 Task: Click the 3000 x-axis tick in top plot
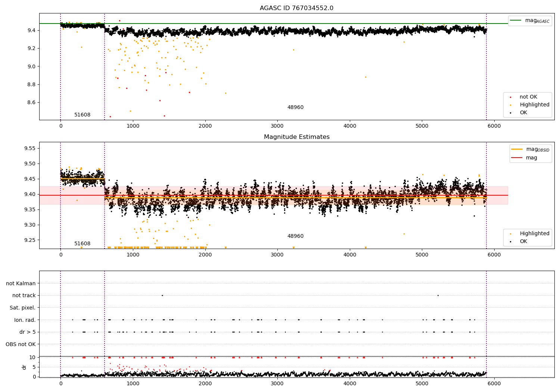(277, 126)
